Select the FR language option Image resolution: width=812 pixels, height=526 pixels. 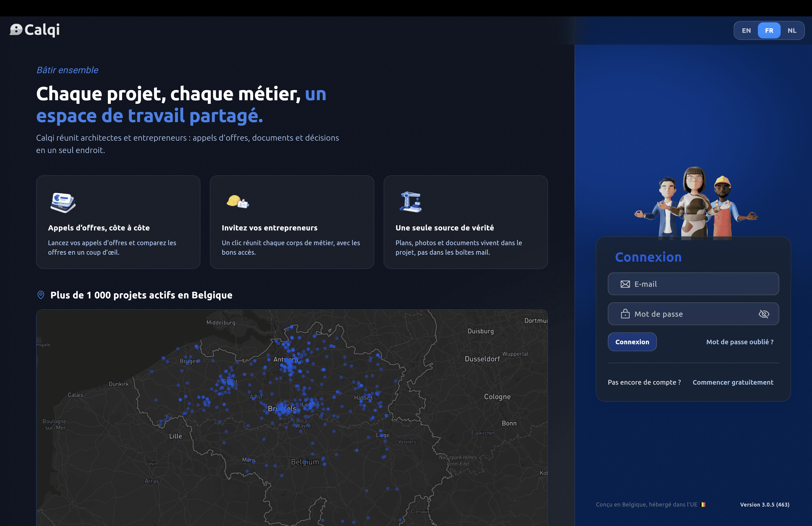click(769, 31)
